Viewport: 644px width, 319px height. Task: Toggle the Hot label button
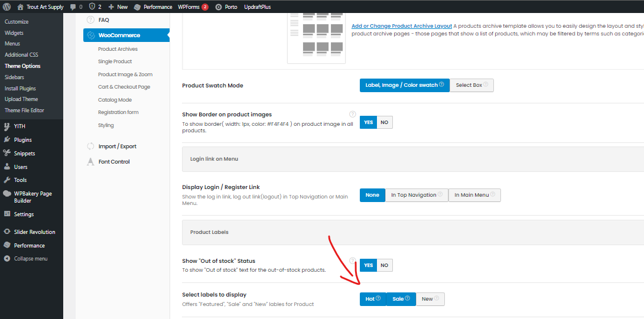[x=373, y=299]
